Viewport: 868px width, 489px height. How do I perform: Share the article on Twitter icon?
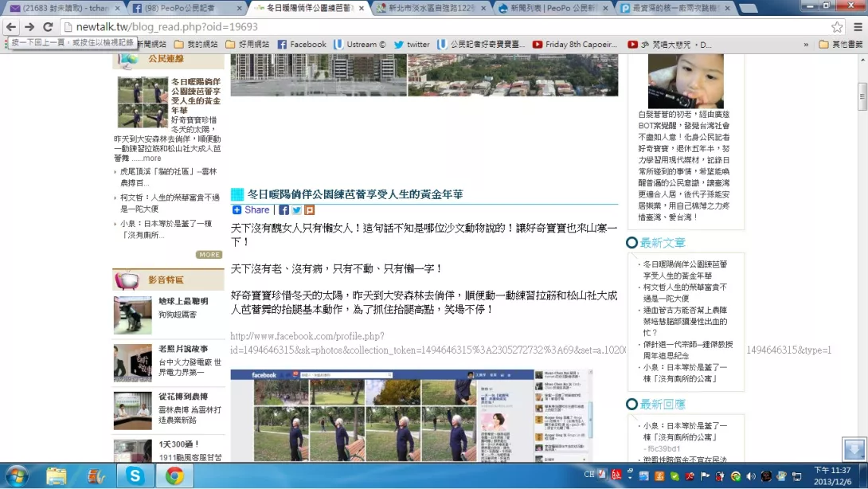pos(297,210)
